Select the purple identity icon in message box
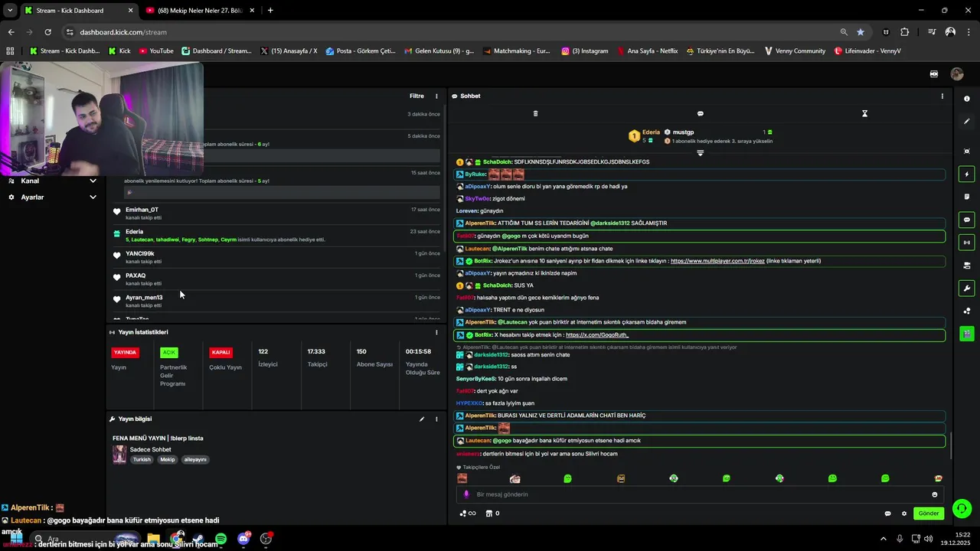 click(x=466, y=494)
